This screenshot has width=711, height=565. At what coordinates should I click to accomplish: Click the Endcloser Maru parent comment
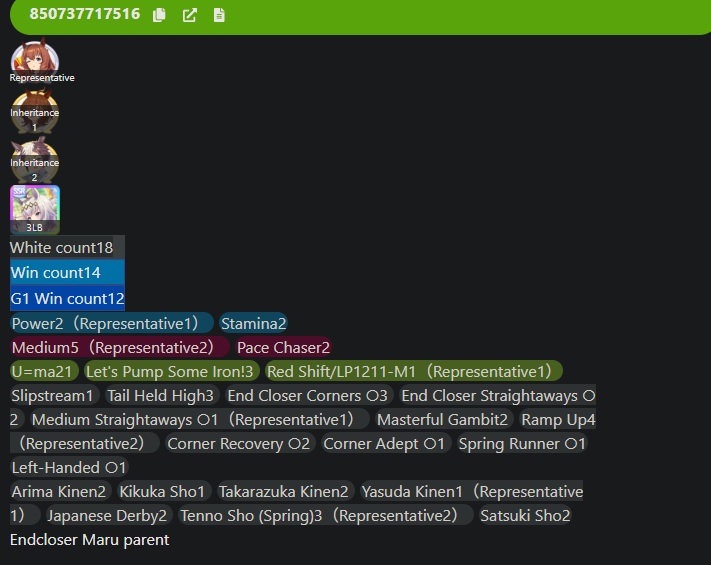(x=89, y=540)
